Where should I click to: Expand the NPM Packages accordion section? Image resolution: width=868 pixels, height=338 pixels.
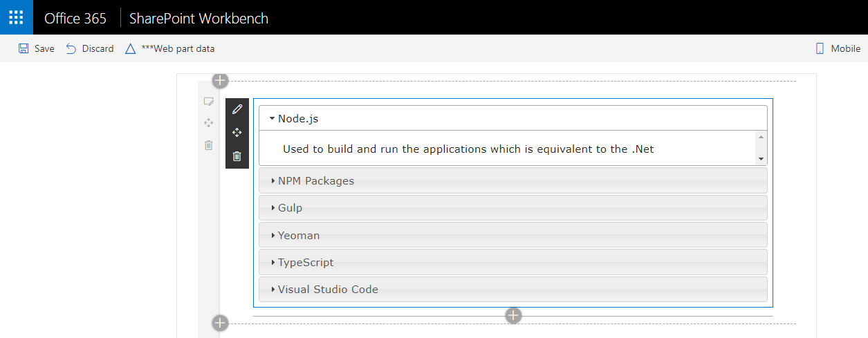[x=315, y=181]
